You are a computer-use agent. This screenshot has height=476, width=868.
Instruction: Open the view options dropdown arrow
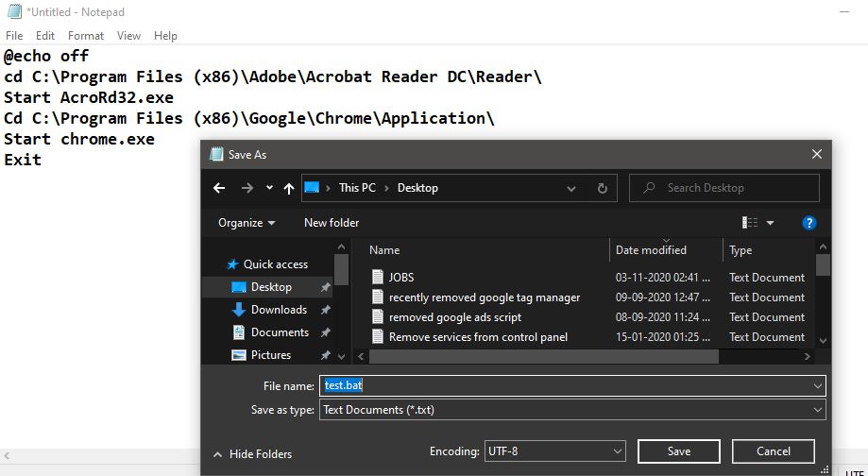770,223
